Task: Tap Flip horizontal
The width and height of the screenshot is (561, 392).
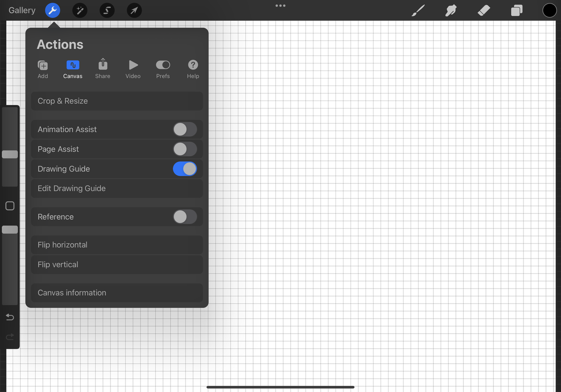Action: pyautogui.click(x=117, y=244)
